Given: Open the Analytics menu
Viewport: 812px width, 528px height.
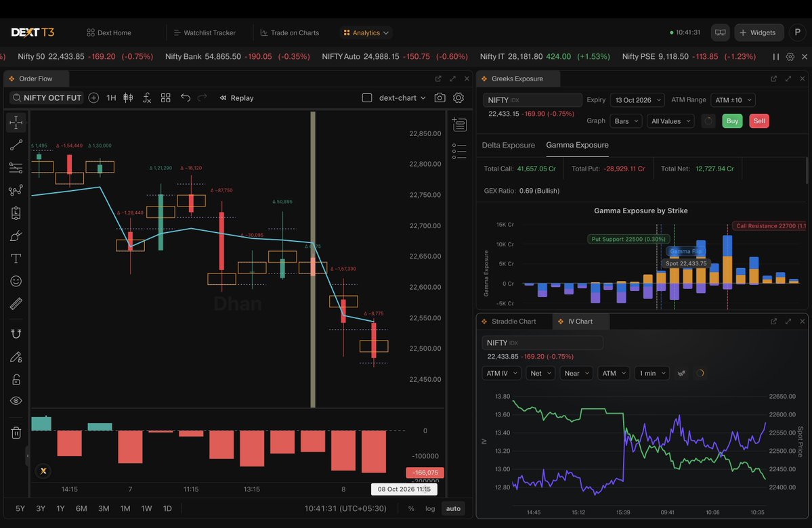Looking at the screenshot, I should click(366, 32).
